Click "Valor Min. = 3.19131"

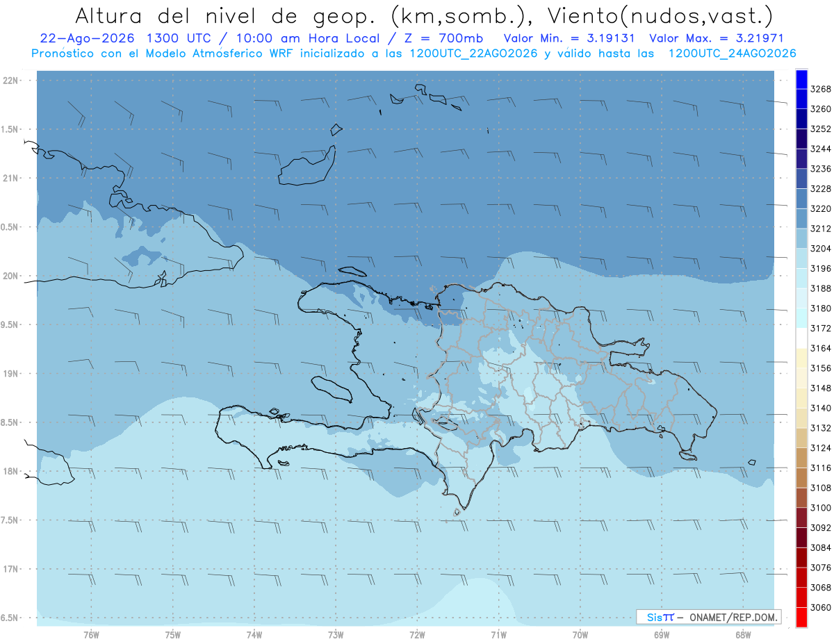tap(569, 38)
